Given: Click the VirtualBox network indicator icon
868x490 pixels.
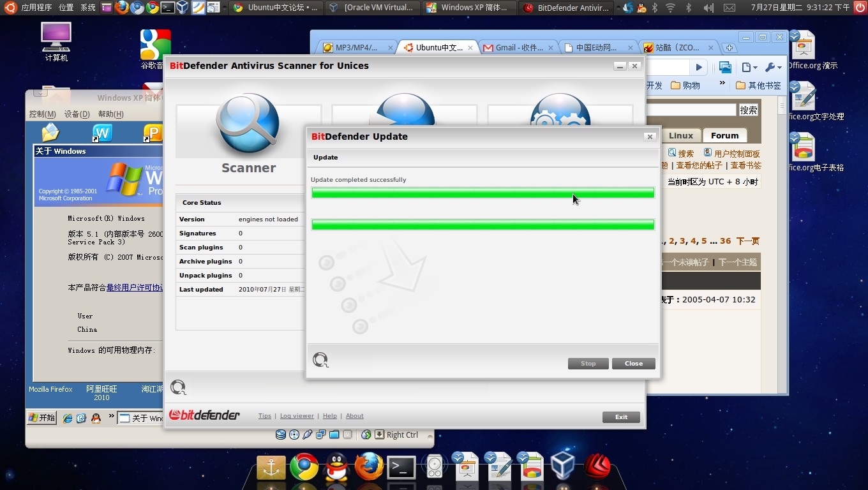Looking at the screenshot, I should [320, 434].
